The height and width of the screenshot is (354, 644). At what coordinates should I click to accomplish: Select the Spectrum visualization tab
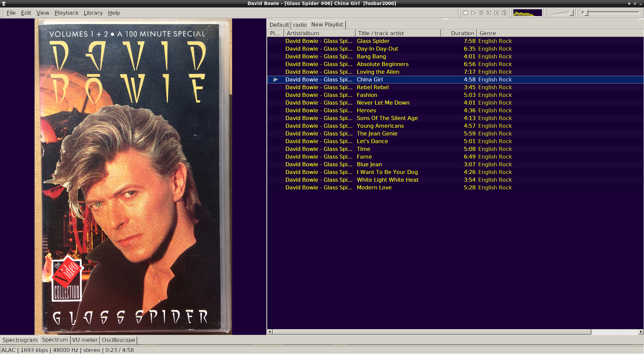tap(55, 340)
